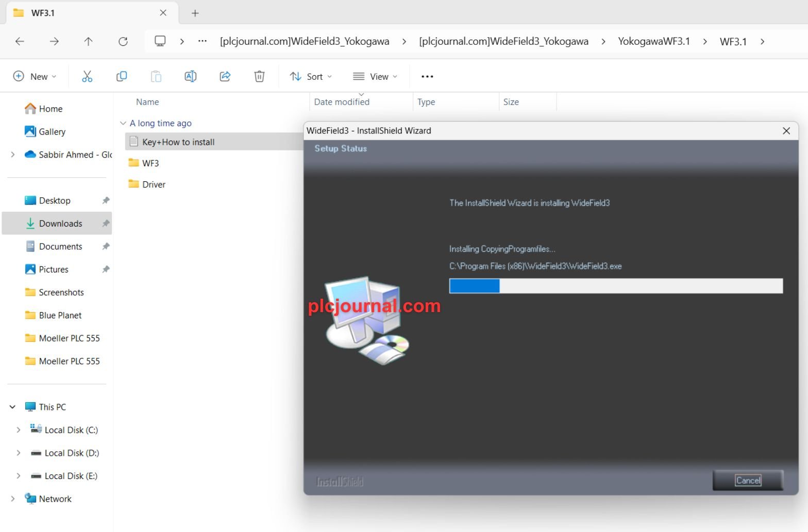The height and width of the screenshot is (532, 808).
Task: Go forward using the forward arrow
Action: 54,41
